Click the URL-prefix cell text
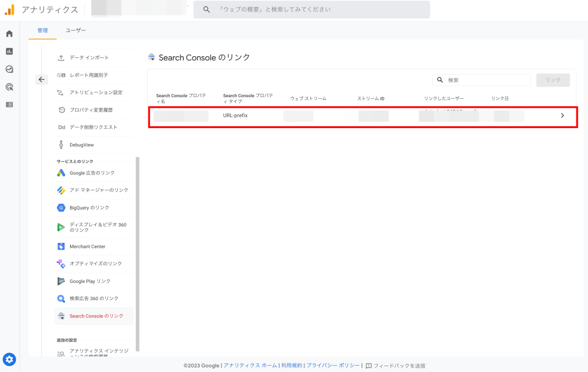Screen dimensions: 588x372 point(235,115)
